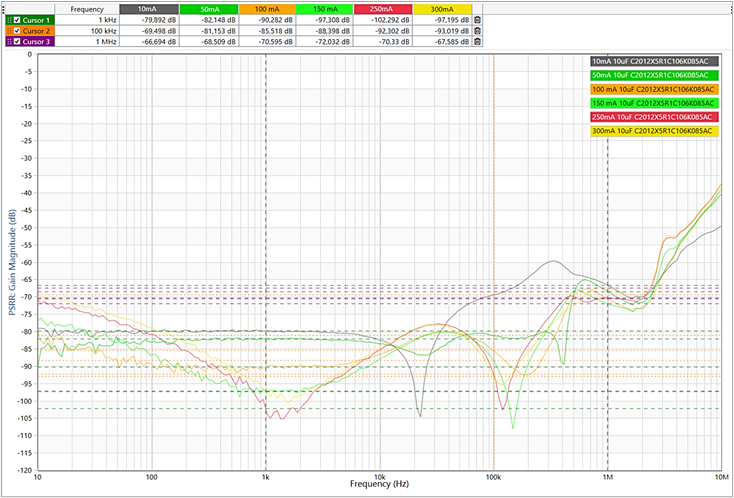The width and height of the screenshot is (734, 498).
Task: Disable the Cursor 3 checkbox
Action: point(18,42)
